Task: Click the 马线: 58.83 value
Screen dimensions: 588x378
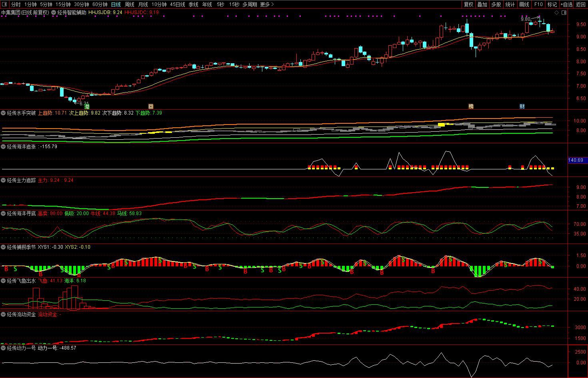Action: (x=130, y=213)
